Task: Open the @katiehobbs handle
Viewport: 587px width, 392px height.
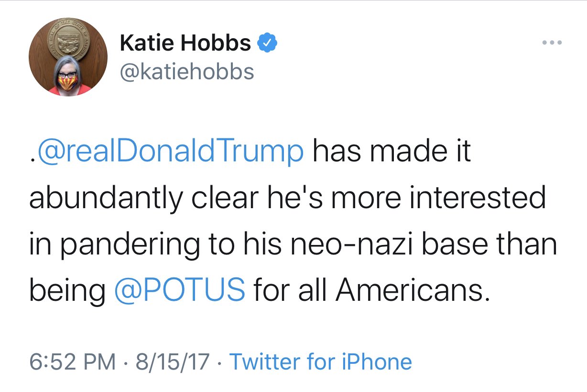Action: point(187,72)
